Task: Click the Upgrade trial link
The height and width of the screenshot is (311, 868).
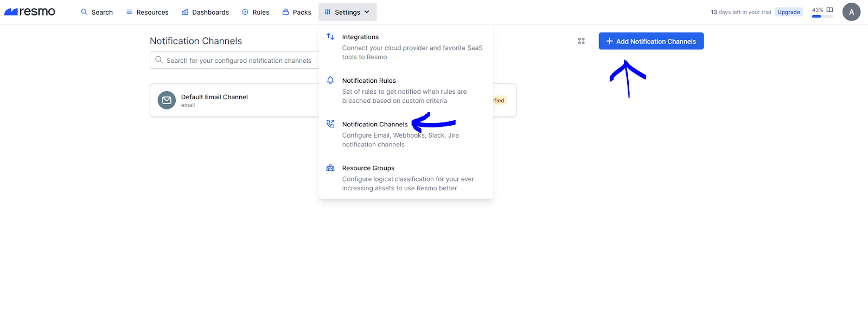Action: click(x=788, y=12)
